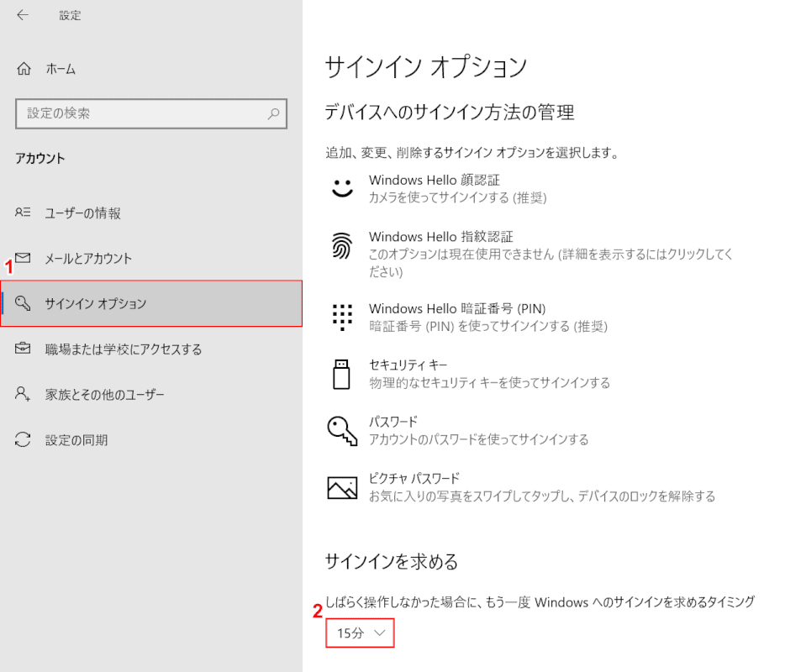Click the search magnifier icon
806x672 pixels.
[273, 113]
